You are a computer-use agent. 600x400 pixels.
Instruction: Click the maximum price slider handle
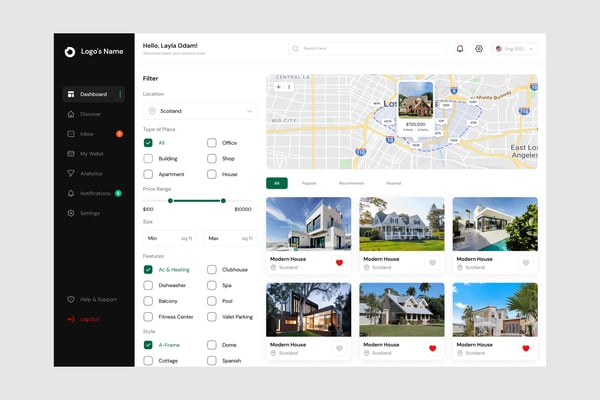click(x=223, y=201)
